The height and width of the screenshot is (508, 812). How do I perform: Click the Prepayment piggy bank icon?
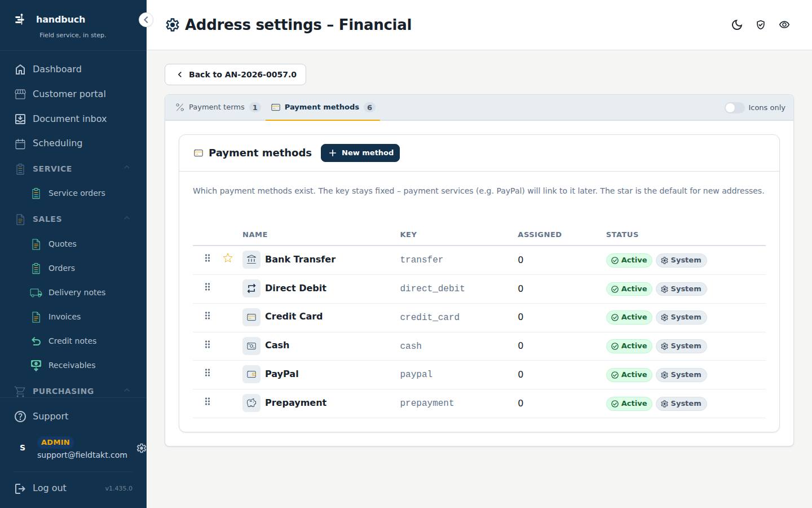click(x=251, y=403)
